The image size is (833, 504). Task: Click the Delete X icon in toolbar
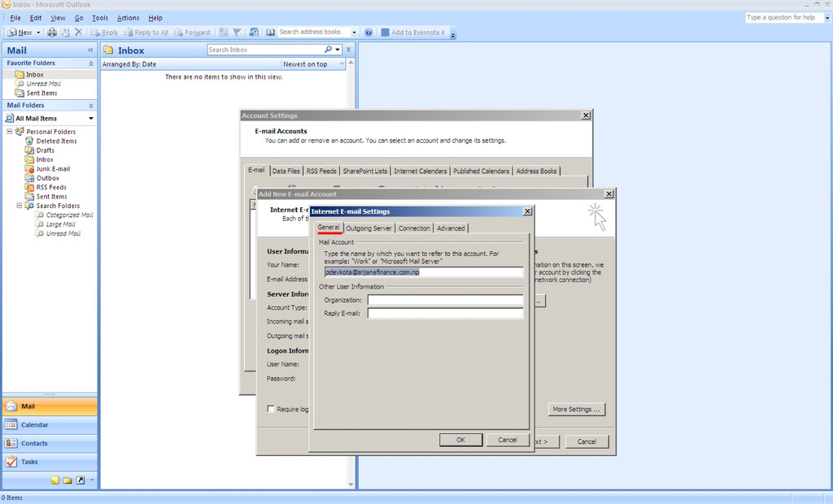79,33
